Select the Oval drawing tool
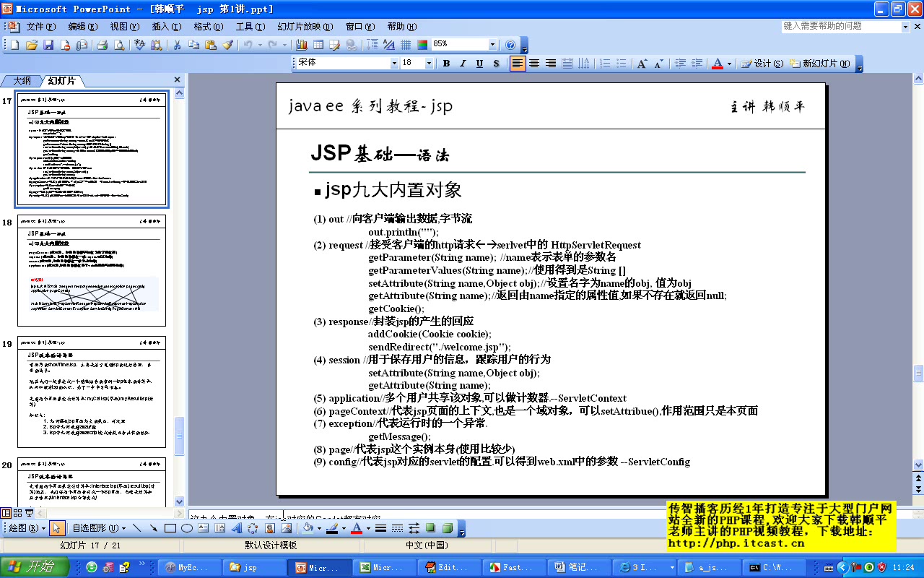 pyautogui.click(x=186, y=528)
